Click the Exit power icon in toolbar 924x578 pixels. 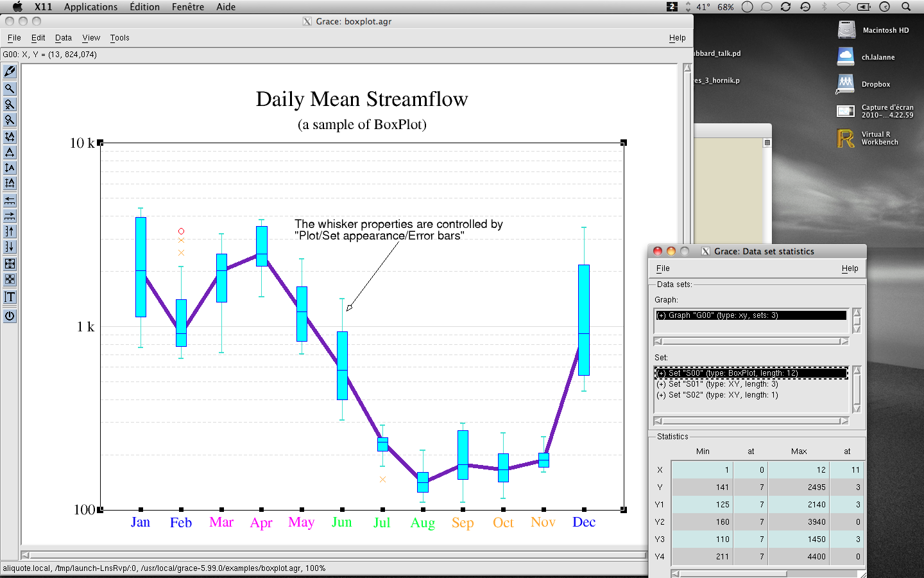pyautogui.click(x=10, y=316)
